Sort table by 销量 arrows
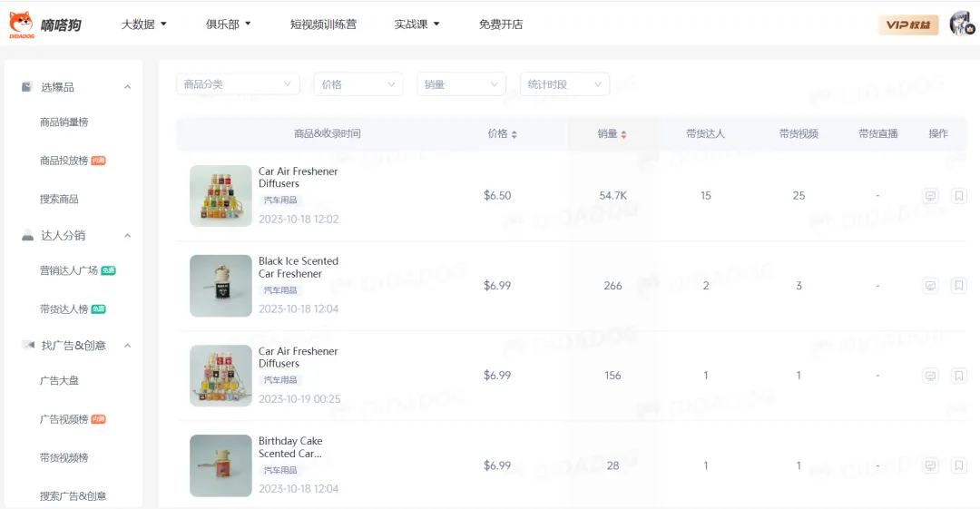Image resolution: width=980 pixels, height=509 pixels. pyautogui.click(x=623, y=133)
